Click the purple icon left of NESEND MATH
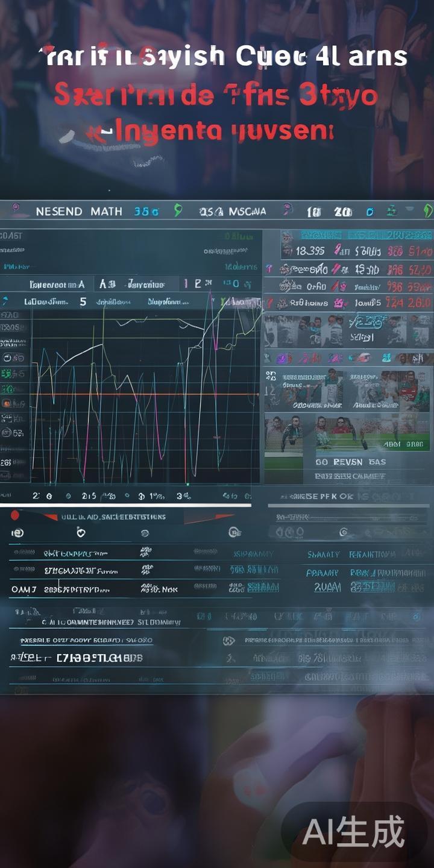The height and width of the screenshot is (868, 434). 15,210
